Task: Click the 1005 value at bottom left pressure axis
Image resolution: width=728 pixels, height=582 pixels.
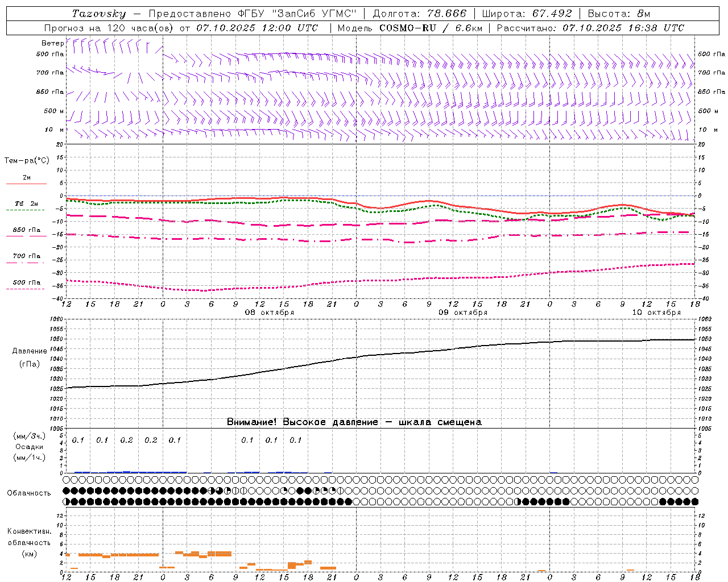Action: [x=56, y=429]
